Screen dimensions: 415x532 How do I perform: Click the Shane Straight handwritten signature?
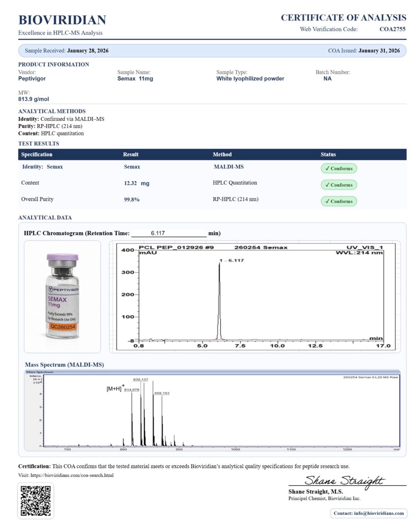(x=344, y=481)
